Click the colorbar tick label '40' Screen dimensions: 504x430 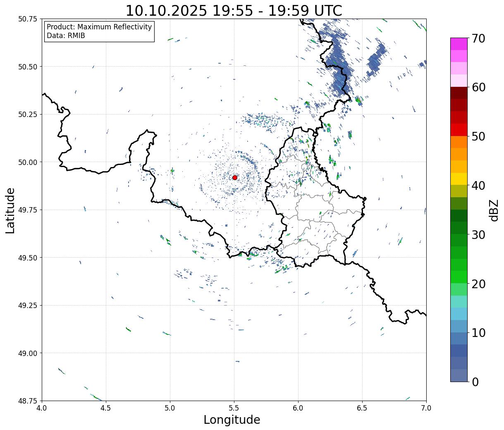pos(478,186)
